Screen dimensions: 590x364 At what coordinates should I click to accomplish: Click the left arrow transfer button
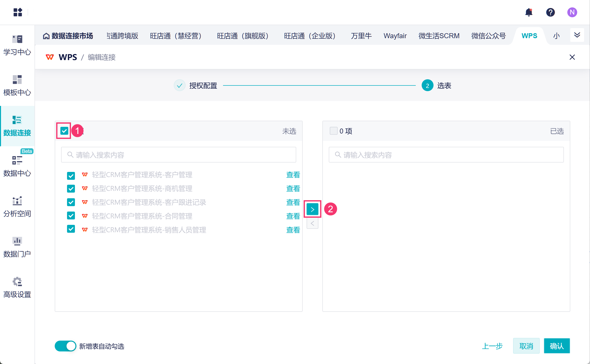[x=312, y=224]
